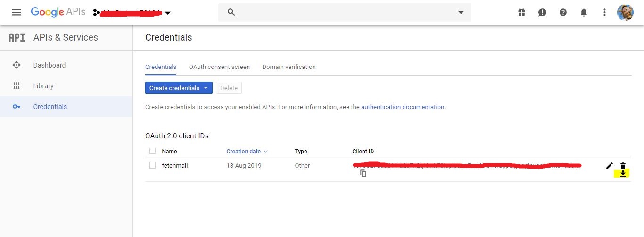Switch to OAuth consent screen tab

(219, 67)
